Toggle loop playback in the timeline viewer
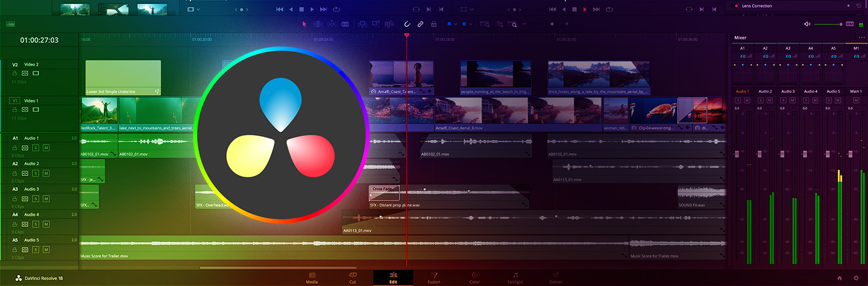This screenshot has width=868, height=286. tap(610, 9)
